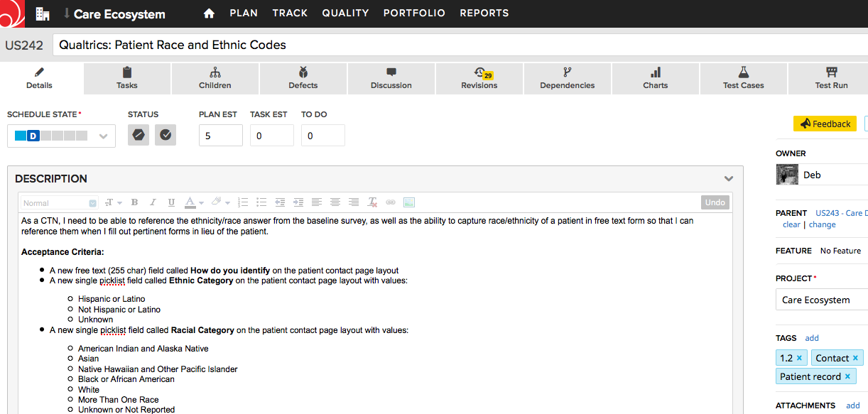Viewport: 868px width, 414px height.
Task: Toggle underline formatting in description editor
Action: pos(171,202)
